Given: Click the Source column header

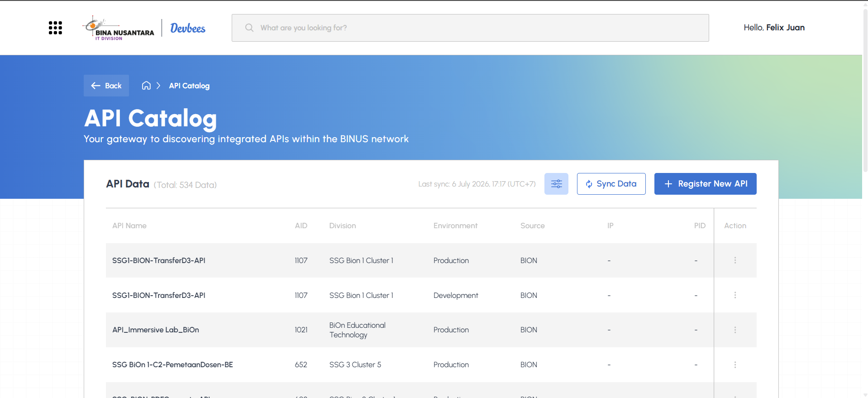Looking at the screenshot, I should click(x=533, y=225).
